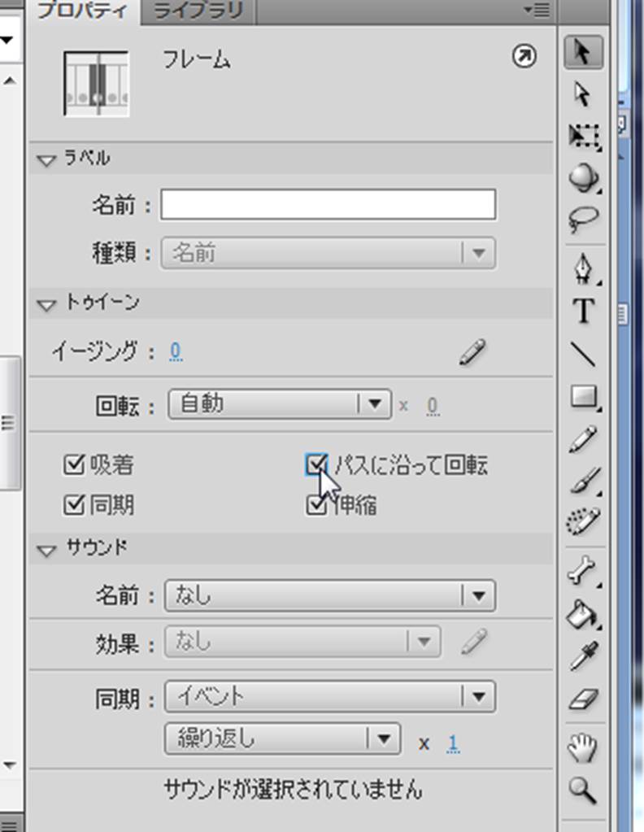Select the Free Transform tool
The height and width of the screenshot is (832, 644).
tap(583, 136)
